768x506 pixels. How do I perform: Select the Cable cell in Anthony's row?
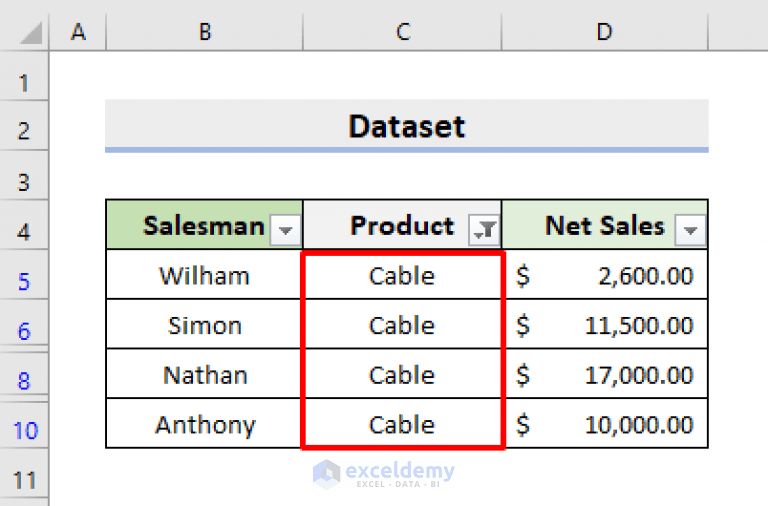click(402, 424)
